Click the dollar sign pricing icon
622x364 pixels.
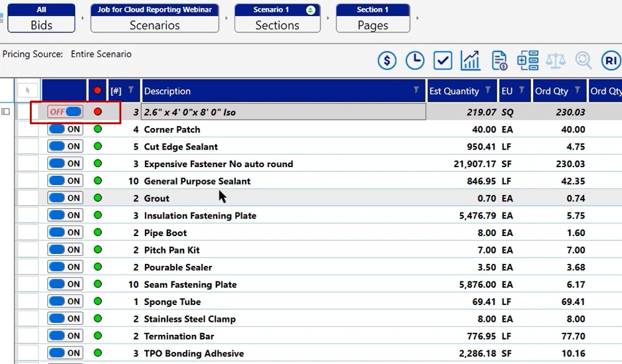coord(387,60)
